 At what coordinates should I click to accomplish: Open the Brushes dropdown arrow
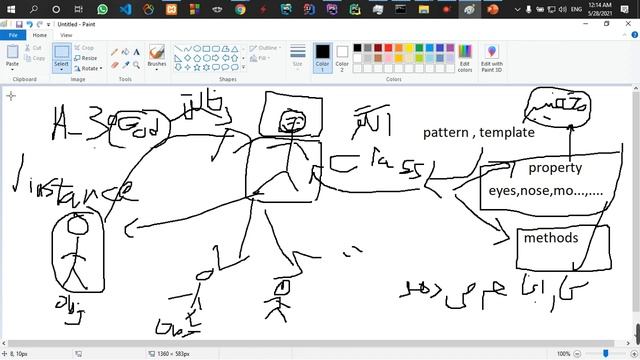(x=157, y=70)
